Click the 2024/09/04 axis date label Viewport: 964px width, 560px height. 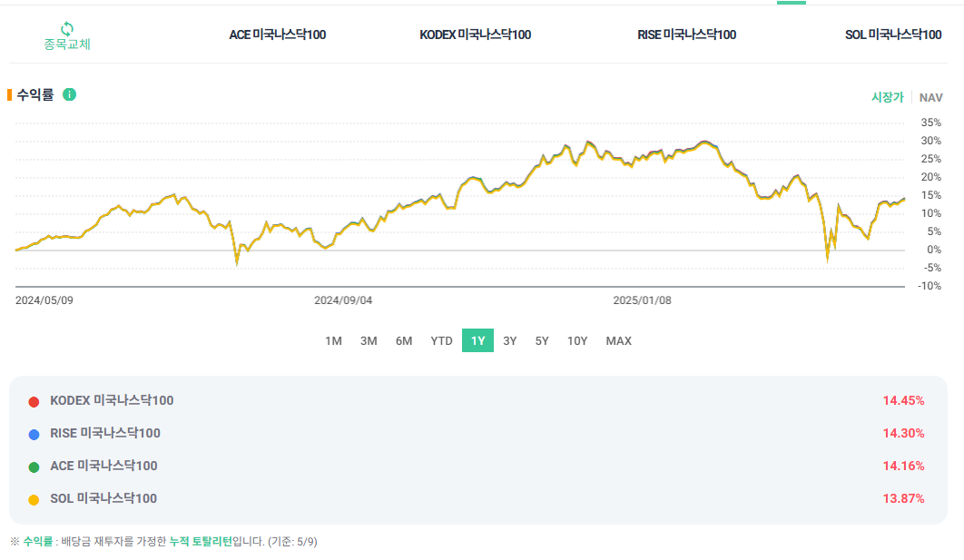pos(343,300)
